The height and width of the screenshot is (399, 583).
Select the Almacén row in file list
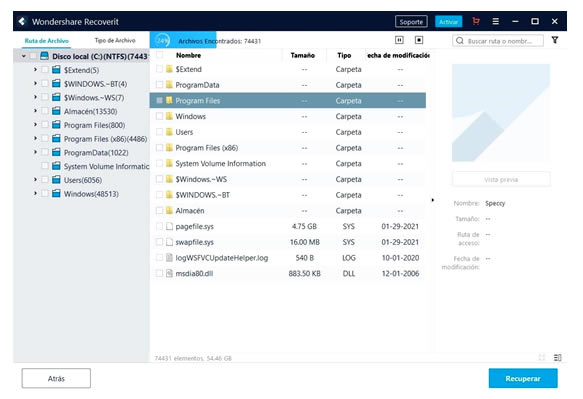point(288,210)
